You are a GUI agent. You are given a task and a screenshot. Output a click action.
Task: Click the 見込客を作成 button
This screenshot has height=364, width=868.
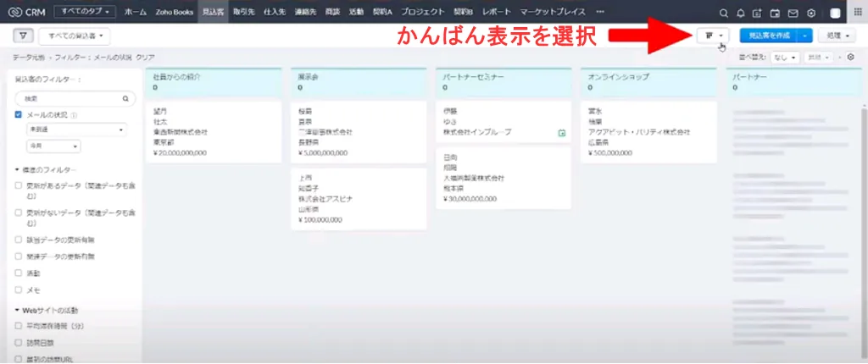pyautogui.click(x=769, y=36)
